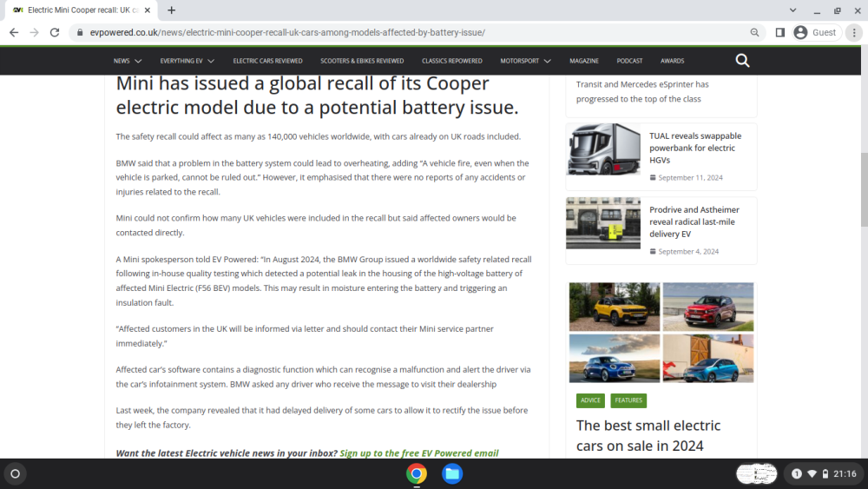Open best small electric cars article
The height and width of the screenshot is (489, 868).
pyautogui.click(x=648, y=435)
